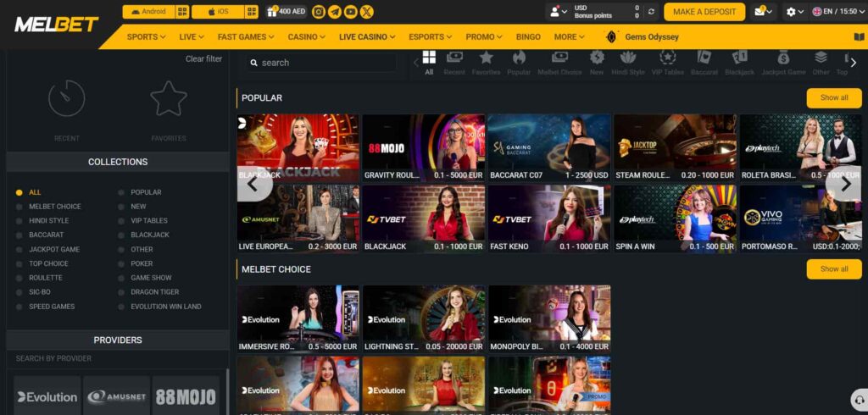Image resolution: width=868 pixels, height=415 pixels.
Task: Download the Android app
Action: (x=148, y=12)
